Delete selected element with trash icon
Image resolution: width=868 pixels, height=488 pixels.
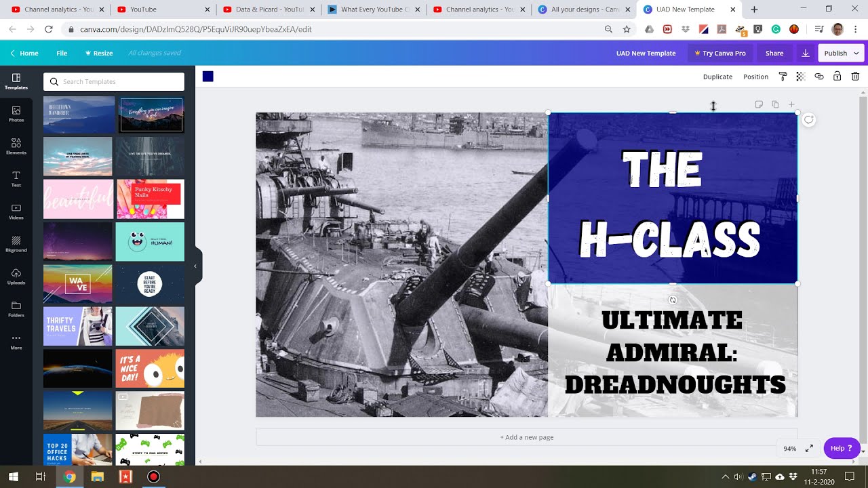click(856, 77)
